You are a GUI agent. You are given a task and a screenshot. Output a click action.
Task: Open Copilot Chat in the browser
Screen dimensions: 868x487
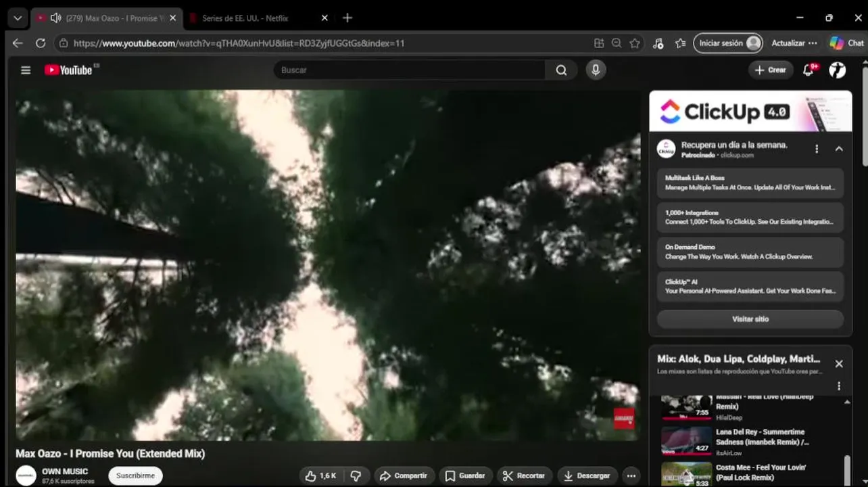(x=846, y=43)
